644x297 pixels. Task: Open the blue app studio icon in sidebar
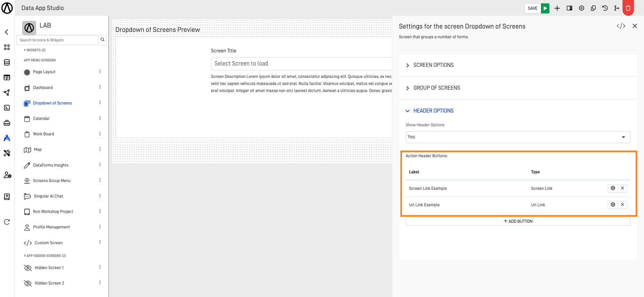[7, 138]
